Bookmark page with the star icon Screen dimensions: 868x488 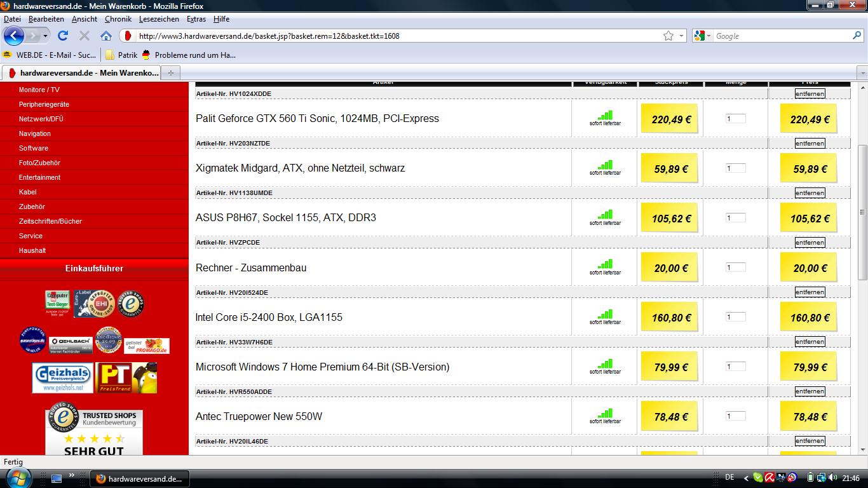pyautogui.click(x=668, y=36)
